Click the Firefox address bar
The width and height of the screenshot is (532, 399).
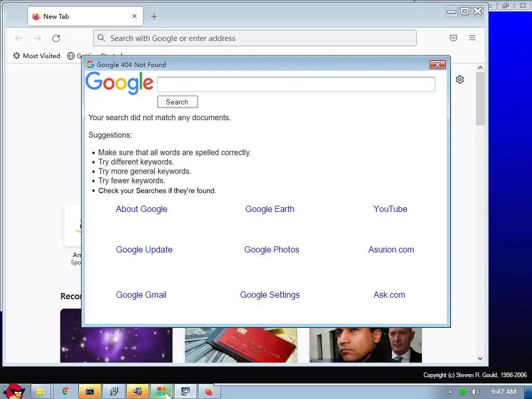click(255, 38)
